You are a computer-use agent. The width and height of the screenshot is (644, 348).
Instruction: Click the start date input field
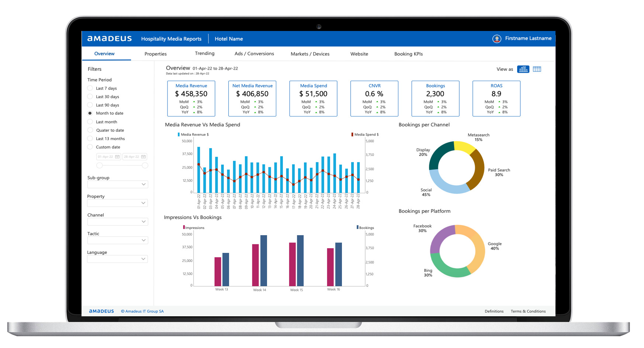tap(108, 157)
